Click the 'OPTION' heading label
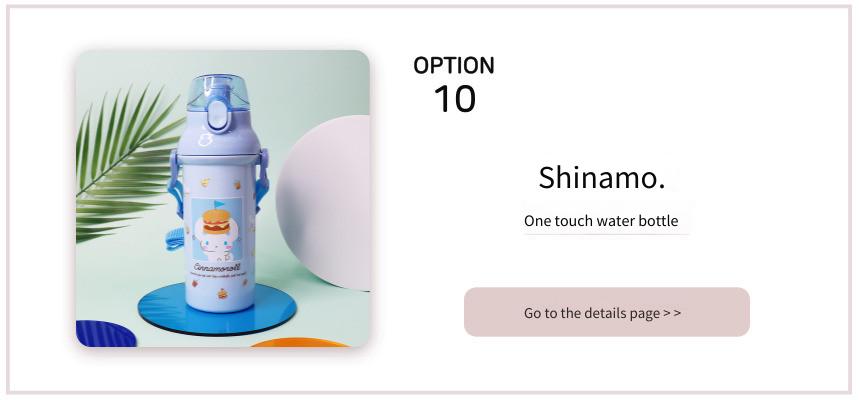The width and height of the screenshot is (860, 400). pos(454,65)
